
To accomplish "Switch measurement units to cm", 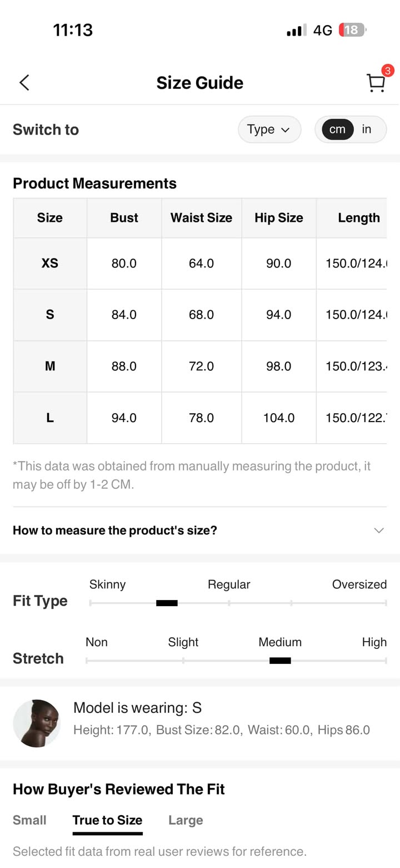I will point(337,130).
